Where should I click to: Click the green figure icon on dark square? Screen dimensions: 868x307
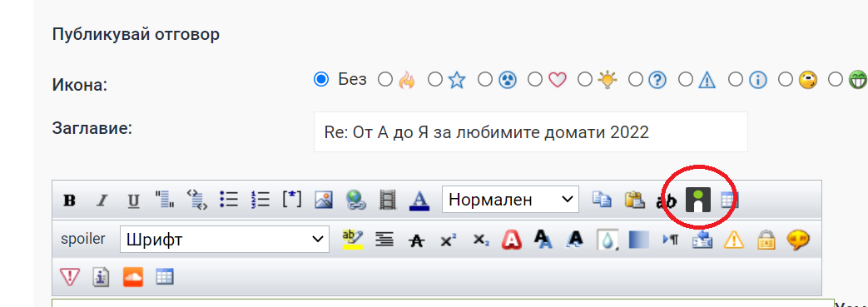coord(698,200)
